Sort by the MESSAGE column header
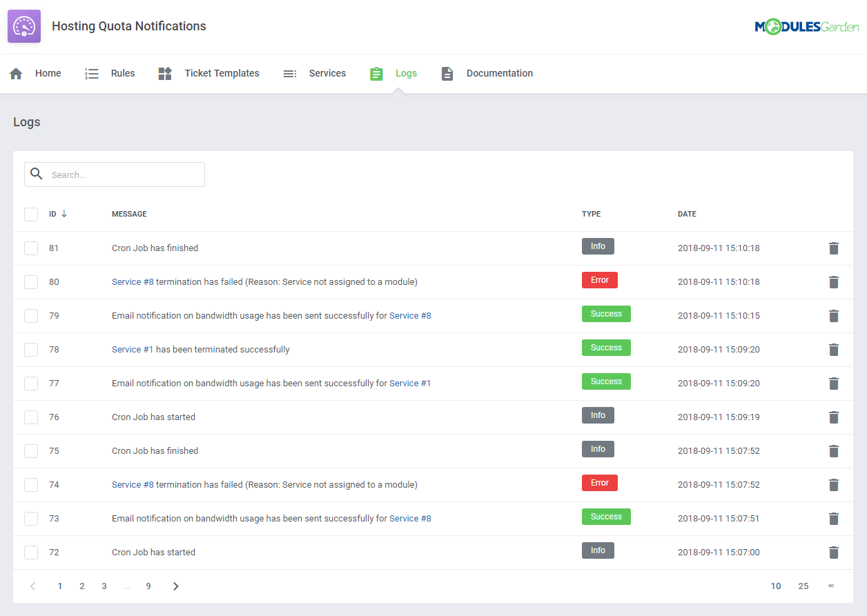Image resolution: width=867 pixels, height=616 pixels. pos(129,215)
